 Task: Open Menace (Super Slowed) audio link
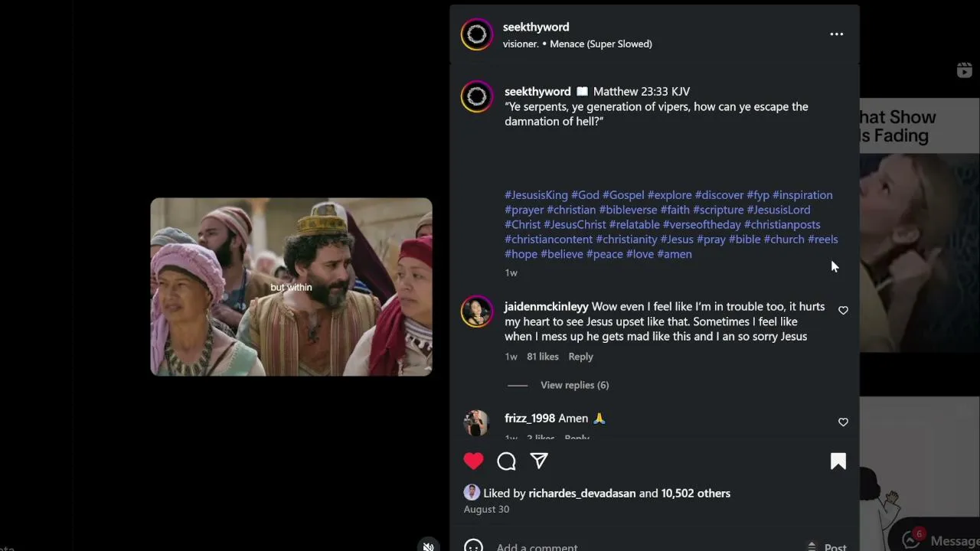(x=601, y=44)
